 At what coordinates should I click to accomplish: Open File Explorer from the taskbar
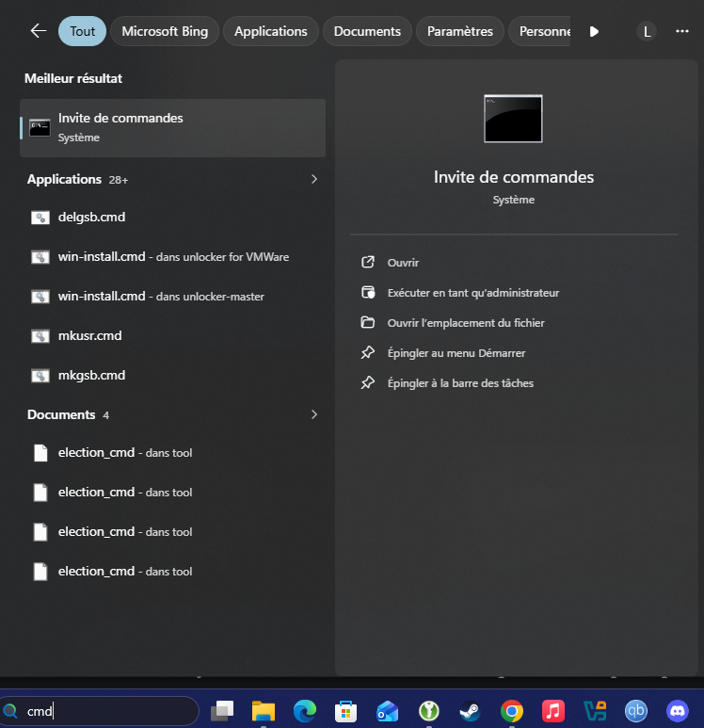[263, 710]
